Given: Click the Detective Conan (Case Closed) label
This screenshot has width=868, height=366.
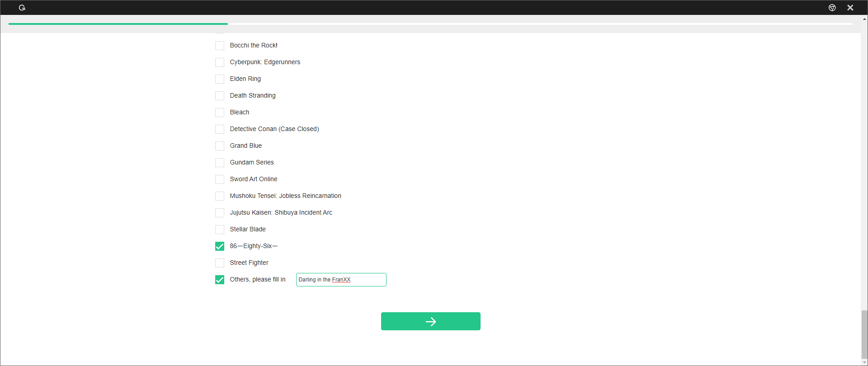Looking at the screenshot, I should point(274,129).
